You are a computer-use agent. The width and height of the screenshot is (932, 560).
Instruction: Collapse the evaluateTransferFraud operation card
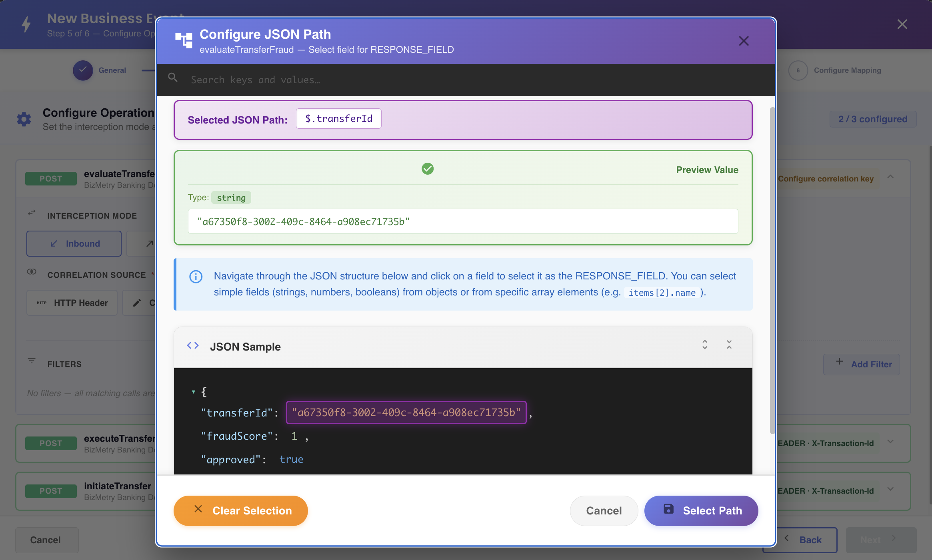[x=890, y=177]
